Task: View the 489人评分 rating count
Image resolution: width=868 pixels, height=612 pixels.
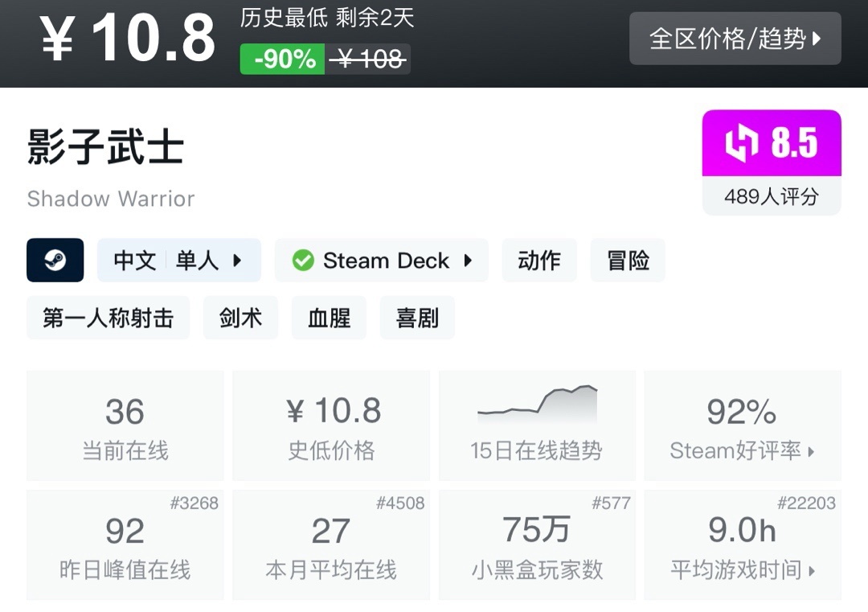Action: [771, 196]
